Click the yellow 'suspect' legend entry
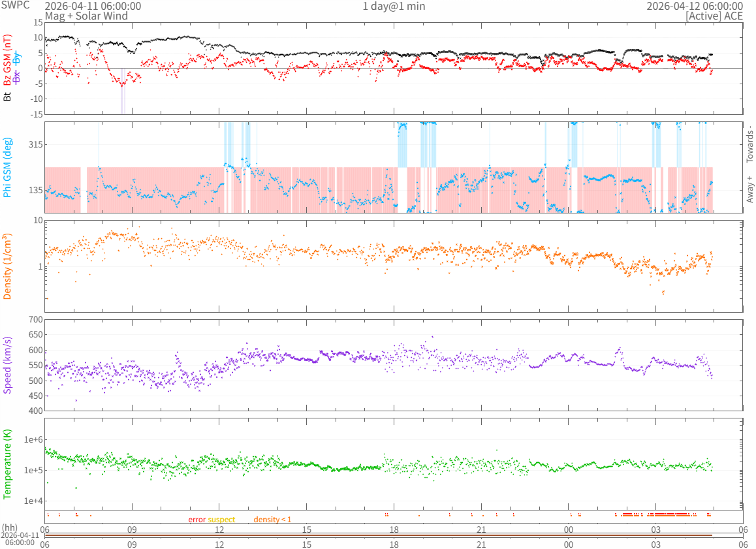The height and width of the screenshot is (549, 756). (x=222, y=520)
